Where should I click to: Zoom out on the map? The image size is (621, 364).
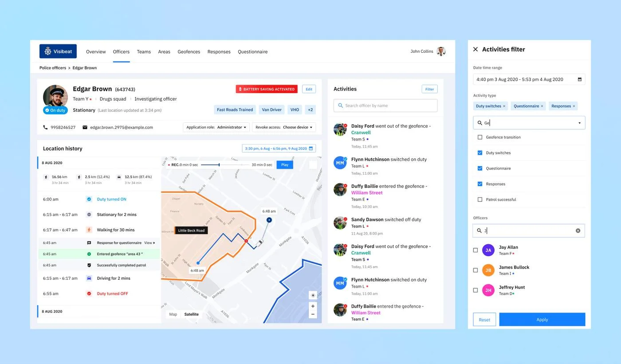click(313, 314)
